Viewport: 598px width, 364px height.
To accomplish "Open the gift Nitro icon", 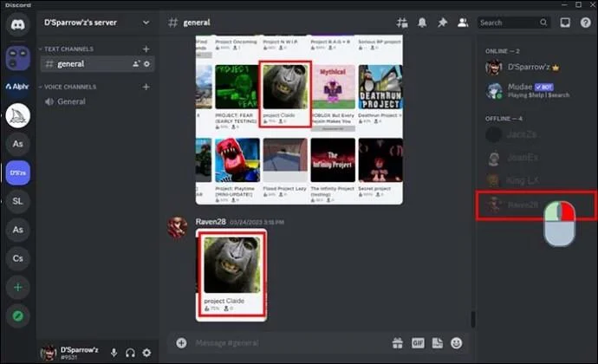I will (398, 343).
